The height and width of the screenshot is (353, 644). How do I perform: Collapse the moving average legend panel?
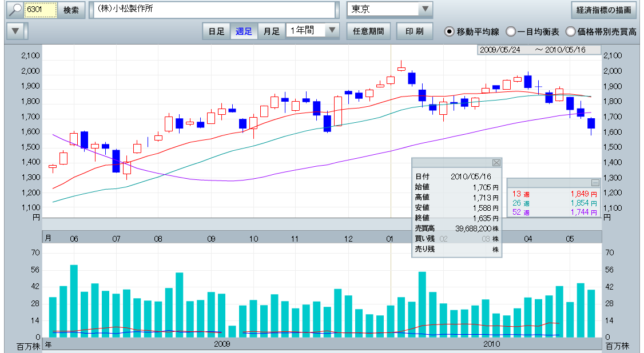coord(595,182)
